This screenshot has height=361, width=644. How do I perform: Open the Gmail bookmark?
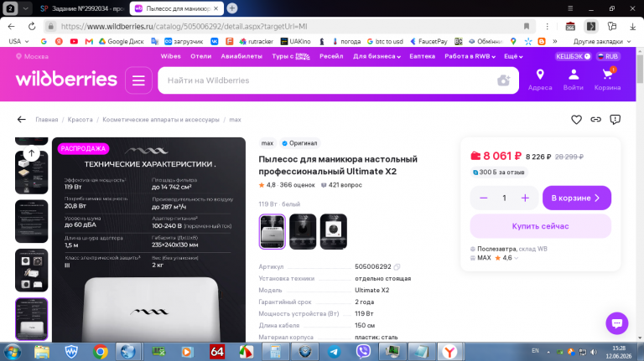coord(89,41)
